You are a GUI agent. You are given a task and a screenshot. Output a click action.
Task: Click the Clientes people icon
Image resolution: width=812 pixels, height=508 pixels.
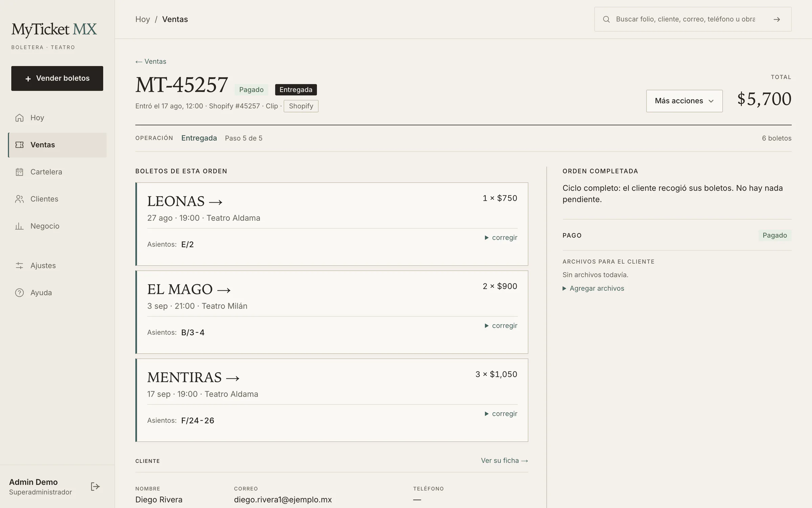(19, 199)
